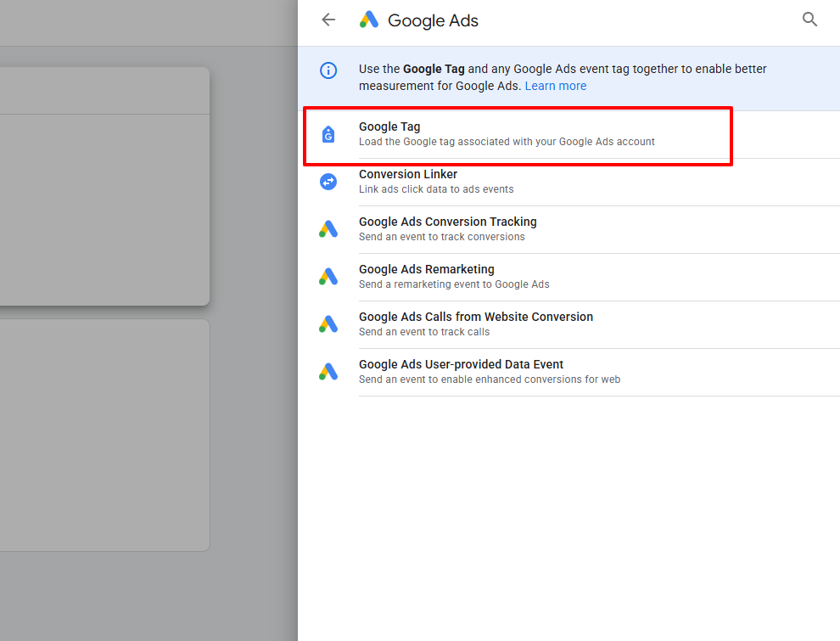
Task: Open search with the magnifier icon
Action: pyautogui.click(x=809, y=20)
